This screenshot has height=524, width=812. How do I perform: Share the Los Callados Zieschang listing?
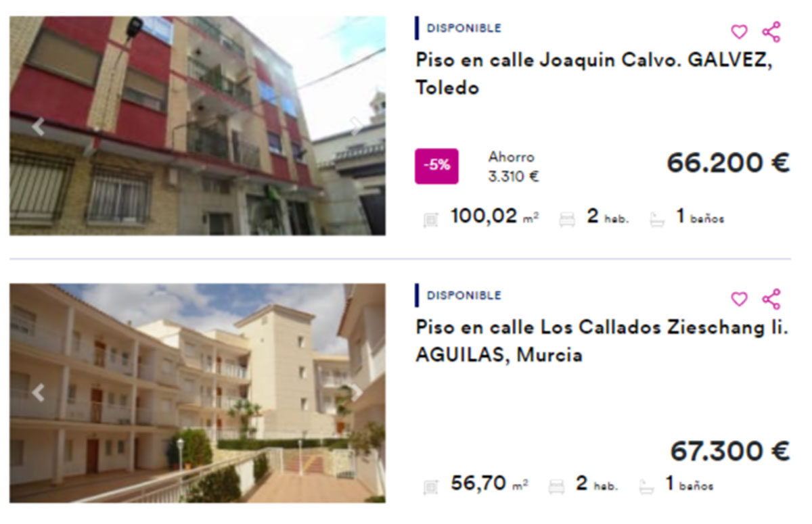pos(771,299)
